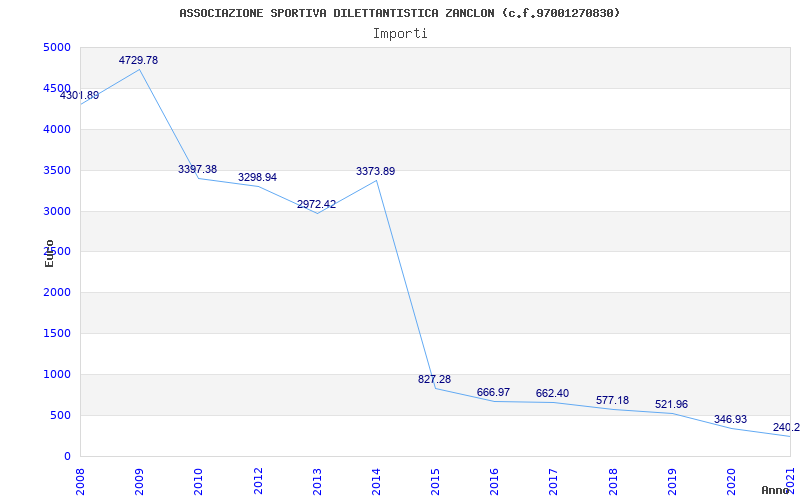Click the data label 666.97
The height and width of the screenshot is (500, 800).
pos(493,392)
